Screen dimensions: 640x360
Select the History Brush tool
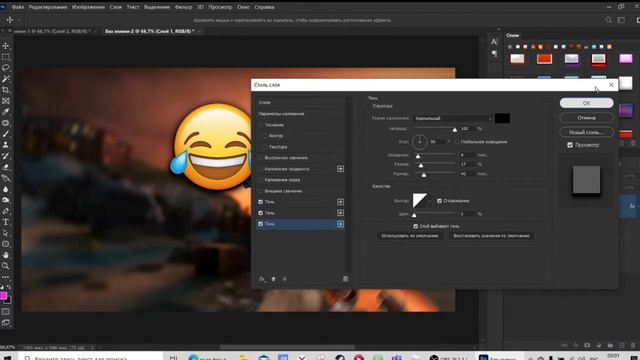6,156
